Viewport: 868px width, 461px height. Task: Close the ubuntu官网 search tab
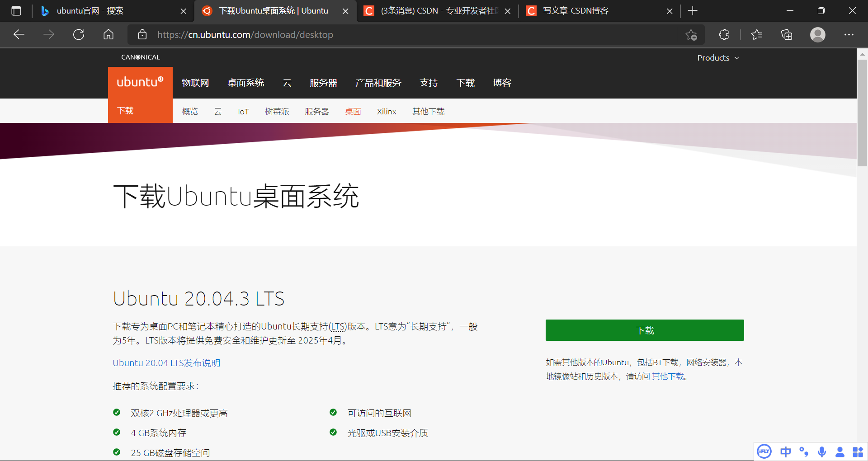(183, 11)
